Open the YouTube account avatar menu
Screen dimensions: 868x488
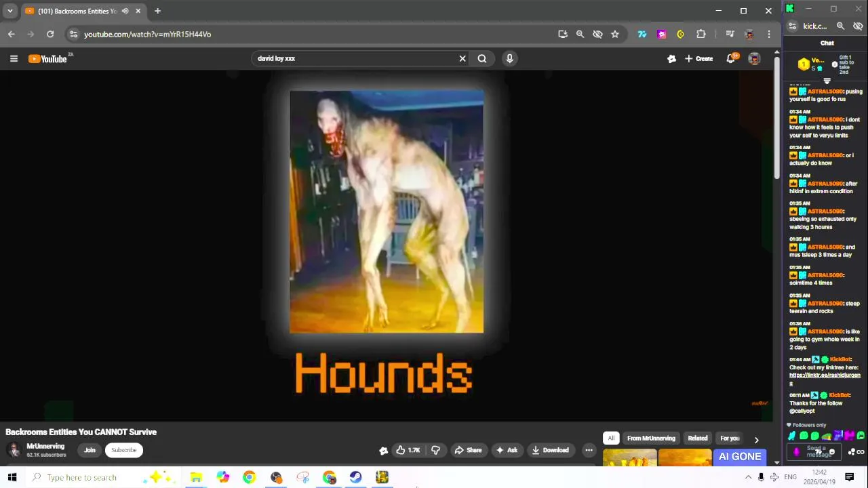click(x=754, y=59)
